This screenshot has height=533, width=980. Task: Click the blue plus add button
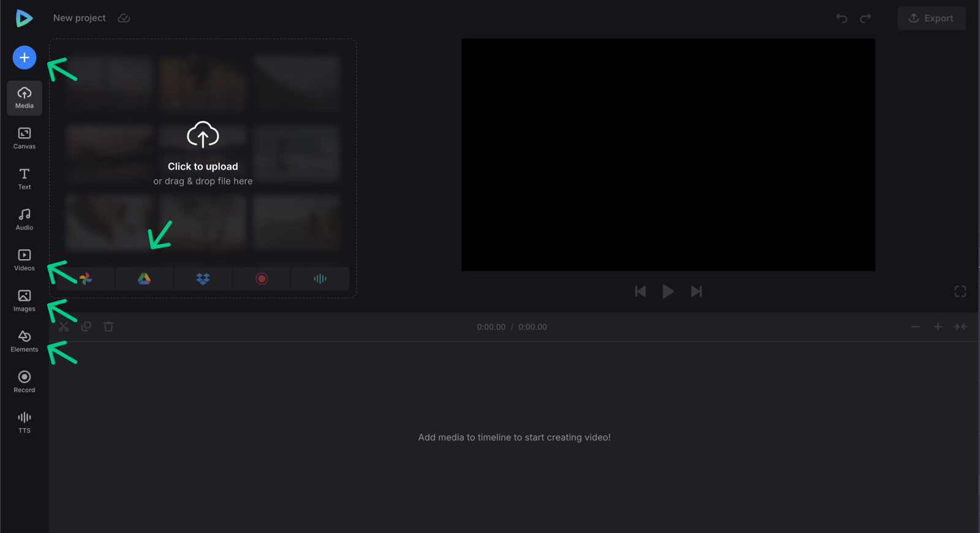point(24,58)
